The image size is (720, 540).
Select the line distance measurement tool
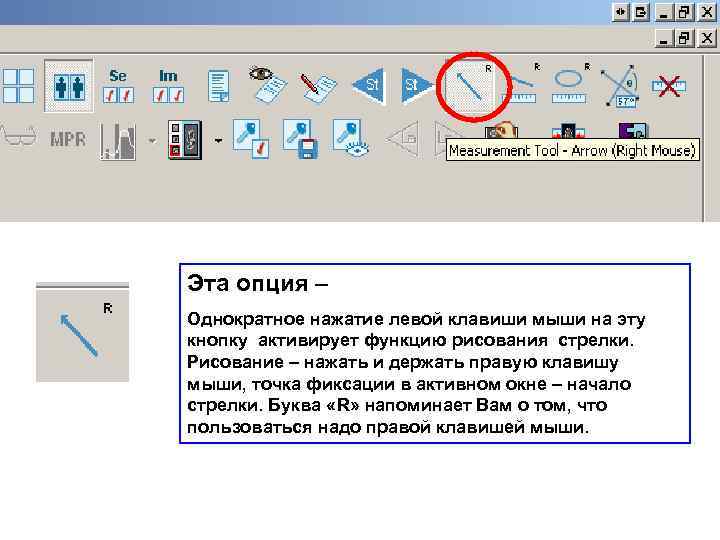click(523, 86)
